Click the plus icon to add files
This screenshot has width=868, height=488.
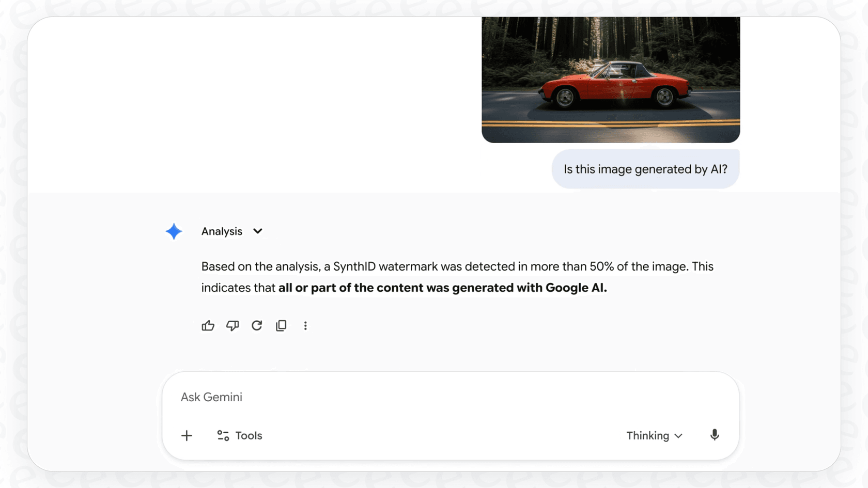tap(187, 435)
